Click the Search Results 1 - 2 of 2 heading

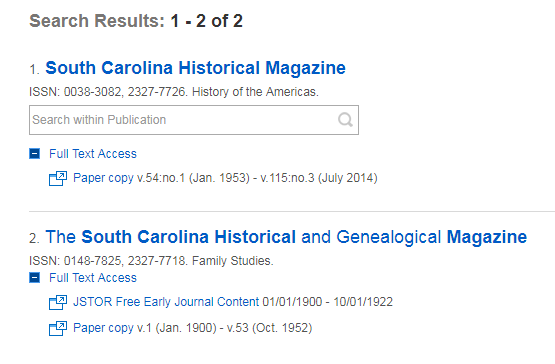tap(136, 21)
